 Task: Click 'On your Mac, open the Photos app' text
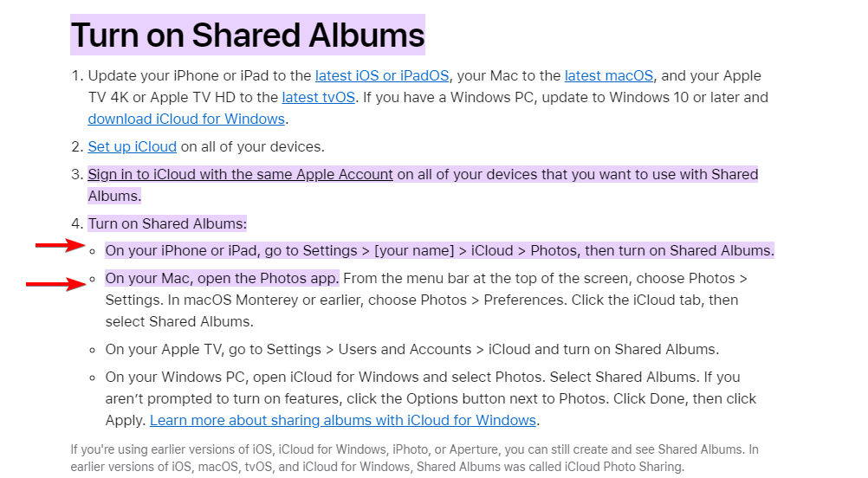click(222, 279)
